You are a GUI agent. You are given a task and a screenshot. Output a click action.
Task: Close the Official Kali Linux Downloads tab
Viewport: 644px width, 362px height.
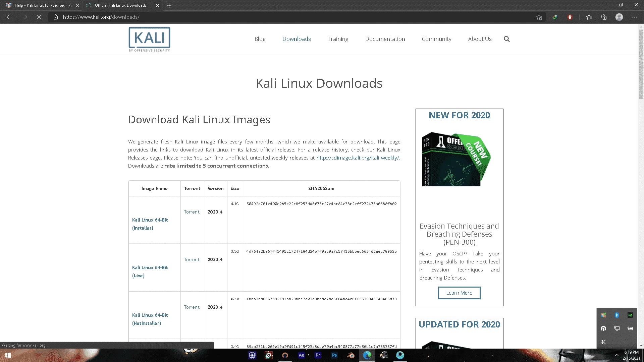point(157,5)
